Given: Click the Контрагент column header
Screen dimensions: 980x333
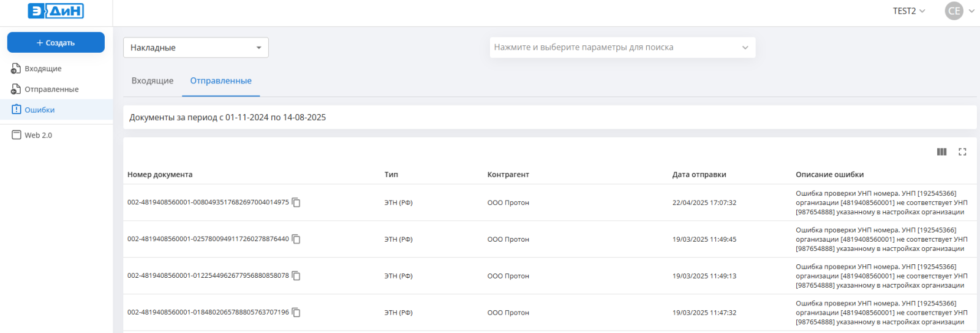Looking at the screenshot, I should pos(508,175).
